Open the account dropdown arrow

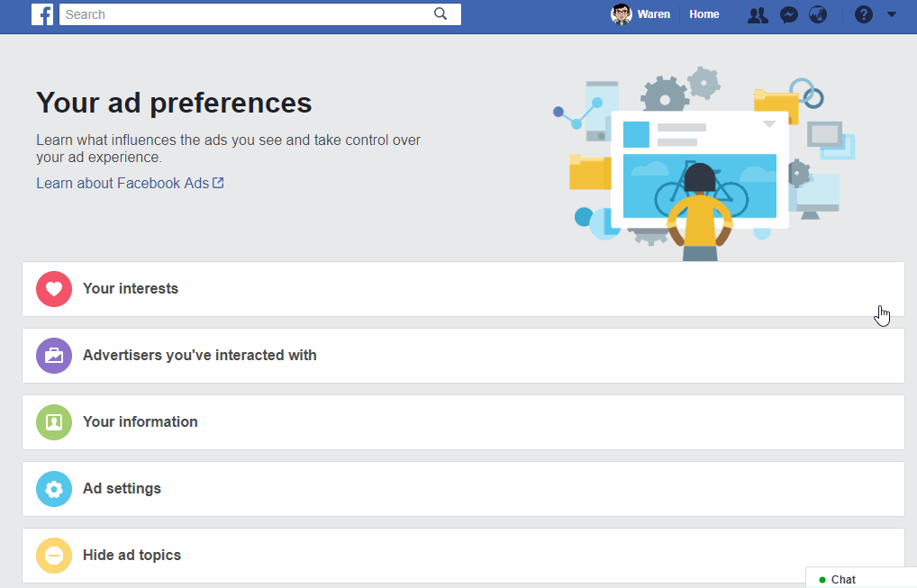pyautogui.click(x=892, y=14)
